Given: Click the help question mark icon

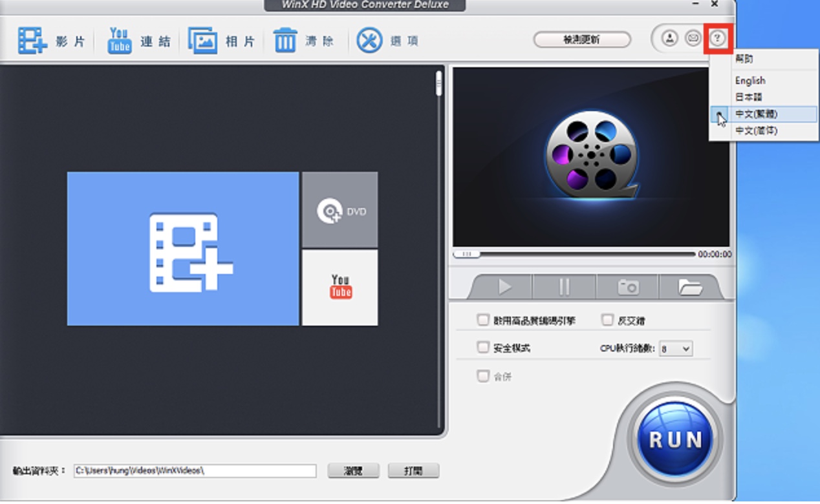Looking at the screenshot, I should [717, 39].
